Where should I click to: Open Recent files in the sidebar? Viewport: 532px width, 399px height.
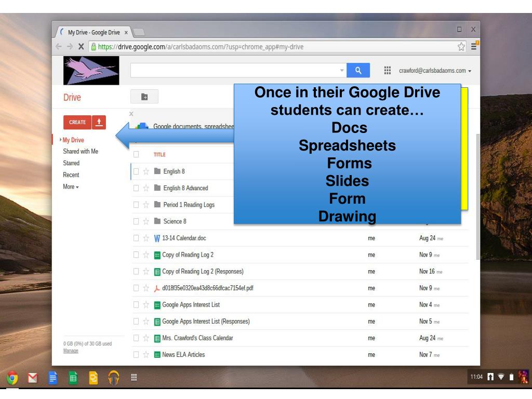coord(71,175)
